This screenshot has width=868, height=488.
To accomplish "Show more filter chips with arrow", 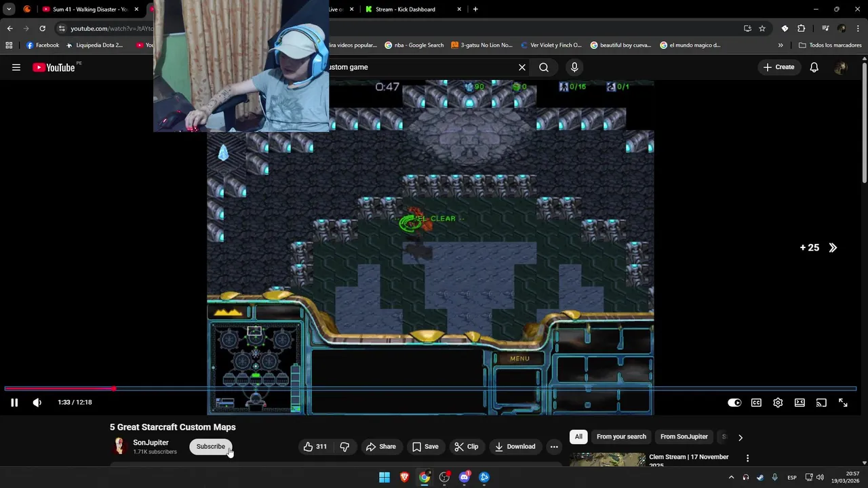I will click(740, 437).
